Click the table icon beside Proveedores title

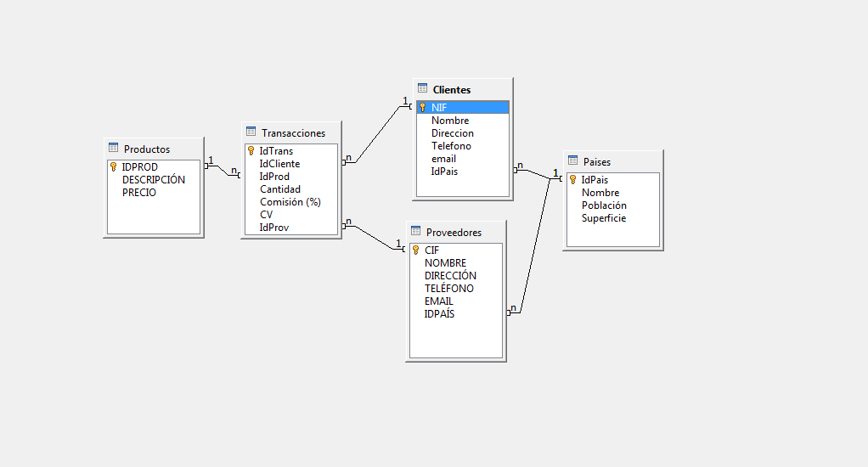[415, 231]
